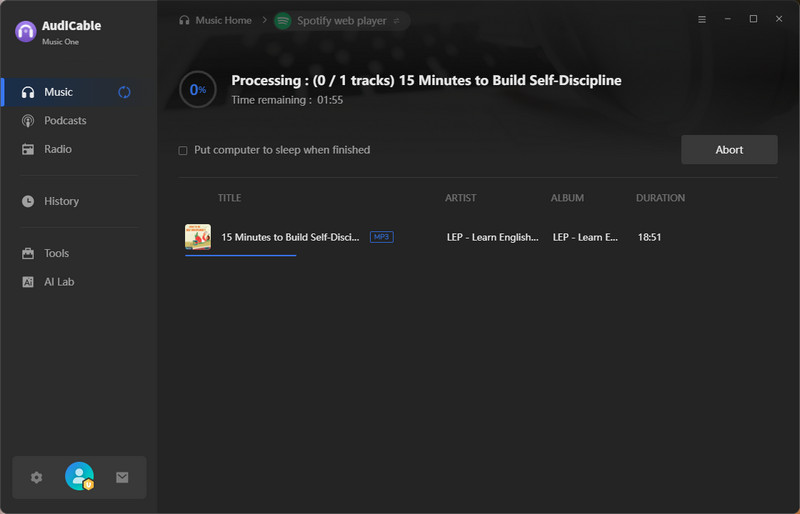The height and width of the screenshot is (514, 800).
Task: Open the hamburger menu icon
Action: pyautogui.click(x=702, y=19)
